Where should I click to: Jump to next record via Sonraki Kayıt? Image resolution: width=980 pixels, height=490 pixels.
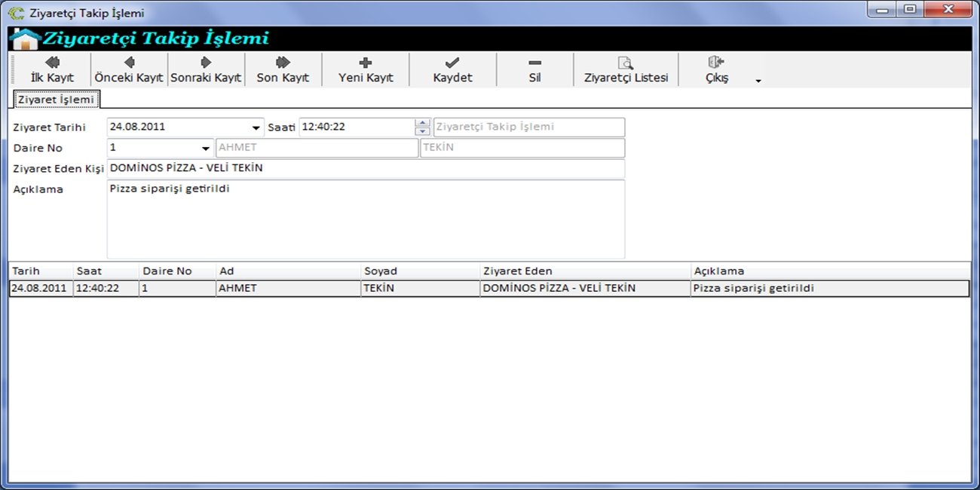coord(206,69)
